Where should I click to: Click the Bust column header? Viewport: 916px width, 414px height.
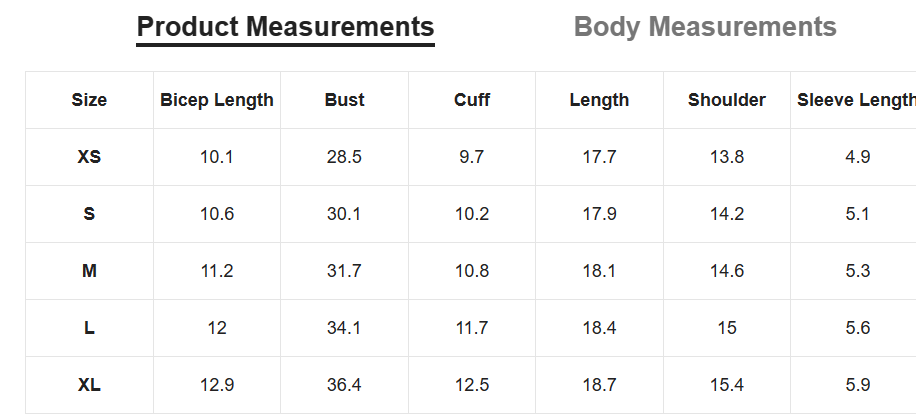[x=344, y=100]
